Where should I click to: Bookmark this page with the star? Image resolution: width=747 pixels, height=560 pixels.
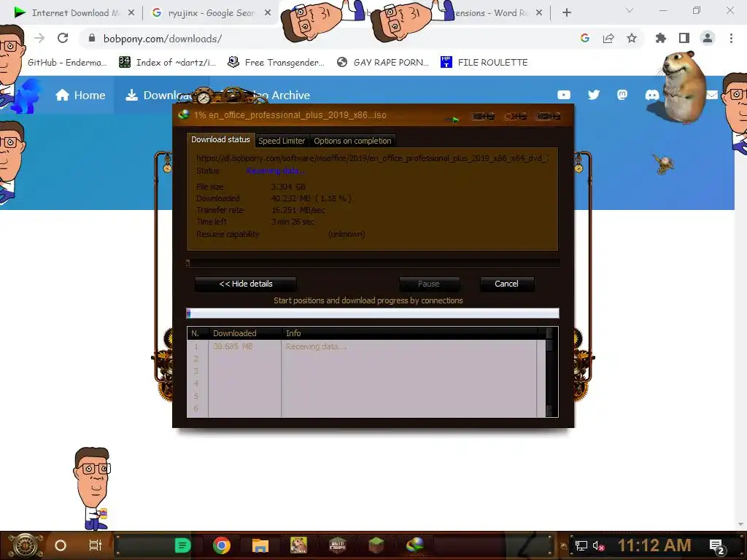(632, 39)
